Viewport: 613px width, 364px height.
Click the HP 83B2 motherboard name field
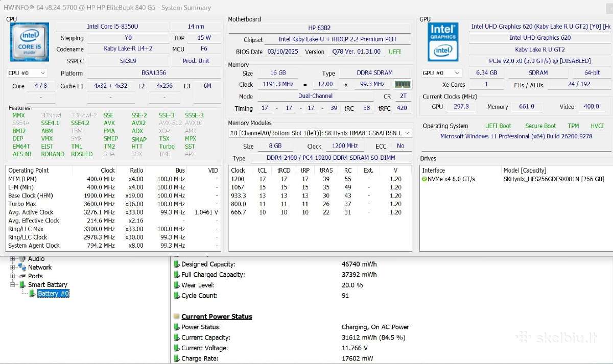319,28
